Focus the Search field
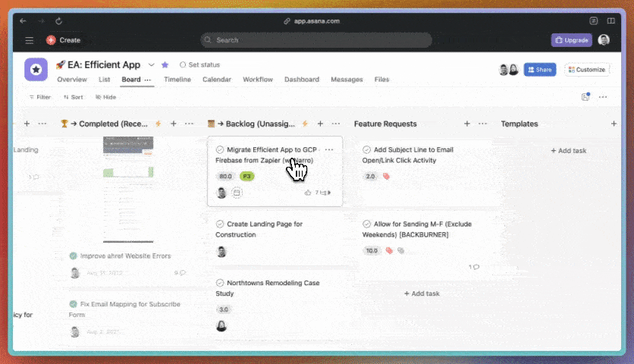634x364 pixels. pos(316,40)
